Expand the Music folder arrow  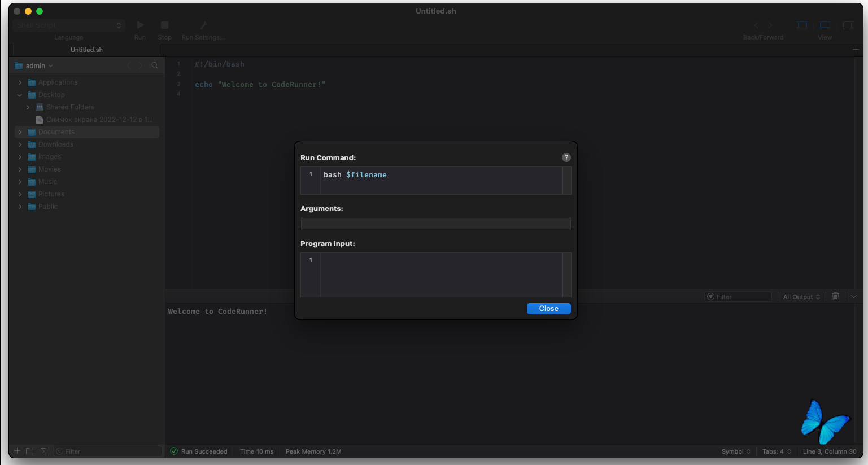coord(20,182)
